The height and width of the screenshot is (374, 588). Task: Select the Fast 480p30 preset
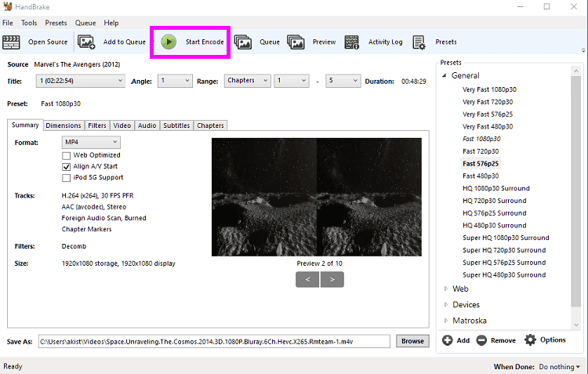(x=481, y=176)
